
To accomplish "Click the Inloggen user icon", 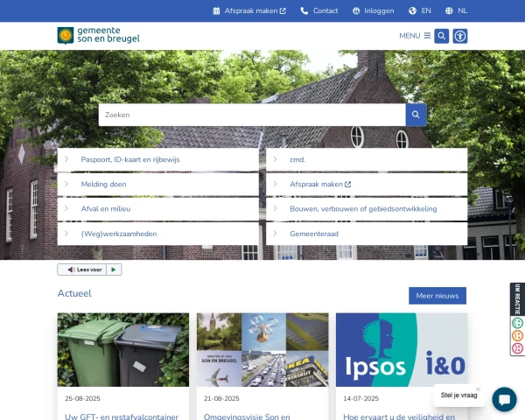I will (356, 11).
